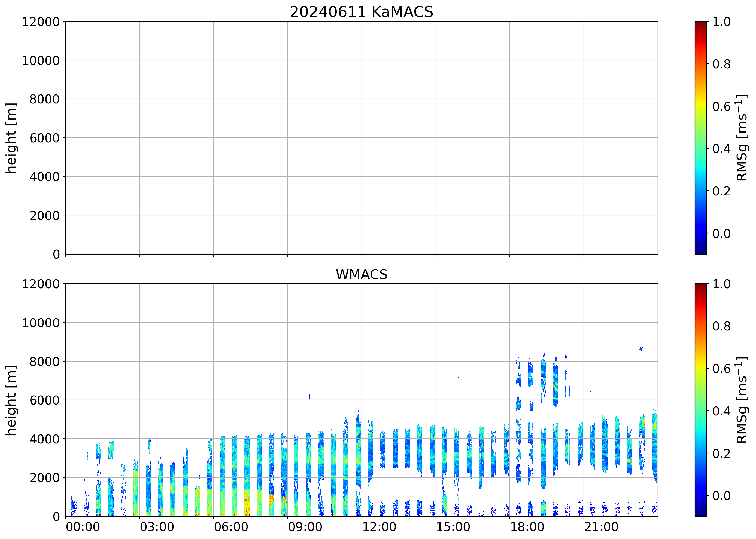Click the '06:00' time axis label

tap(231, 527)
